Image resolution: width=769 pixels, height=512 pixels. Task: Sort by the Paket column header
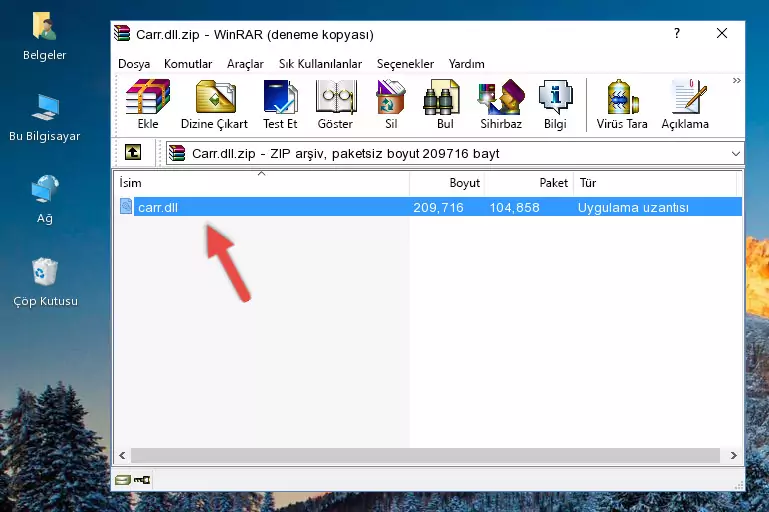point(529,182)
